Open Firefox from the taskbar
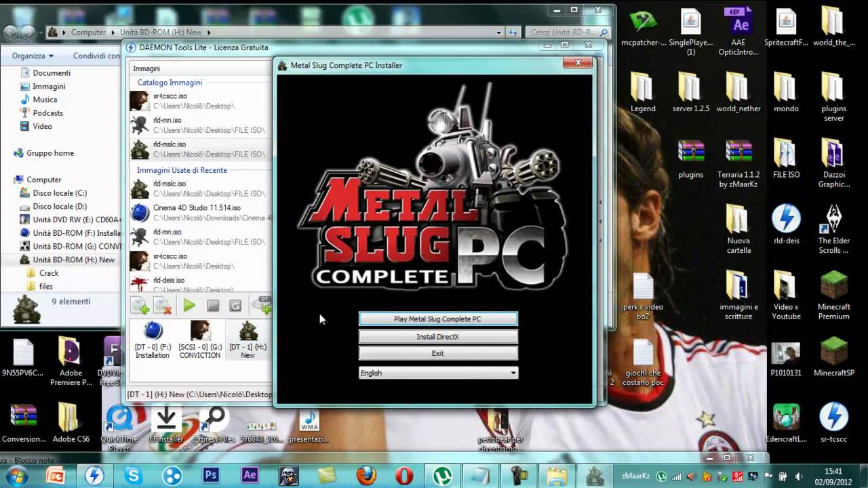868x488 pixels. [x=366, y=475]
